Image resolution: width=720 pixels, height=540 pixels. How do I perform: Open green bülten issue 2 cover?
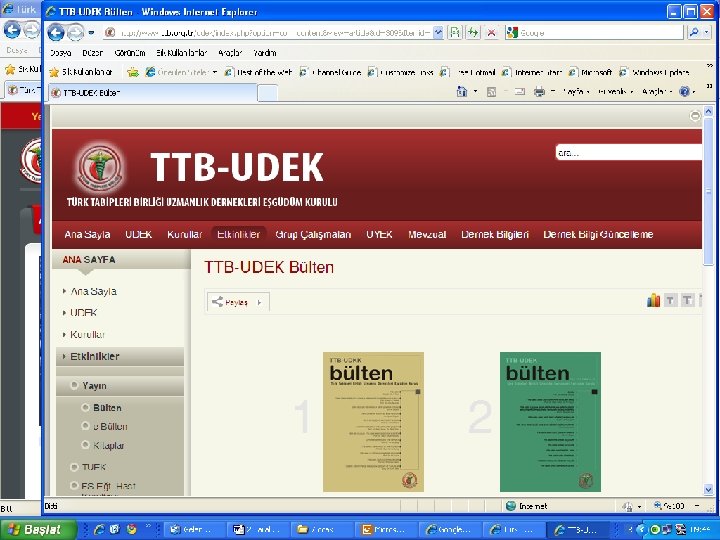click(550, 422)
